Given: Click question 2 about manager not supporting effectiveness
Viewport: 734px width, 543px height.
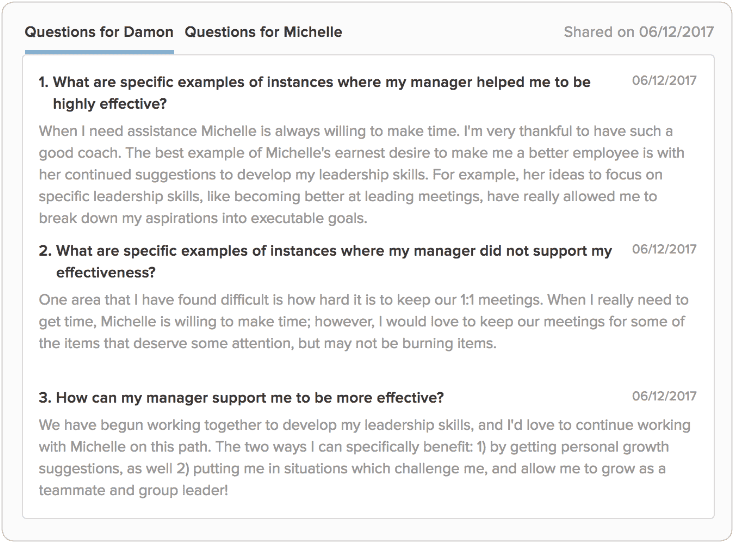Looking at the screenshot, I should tap(325, 262).
